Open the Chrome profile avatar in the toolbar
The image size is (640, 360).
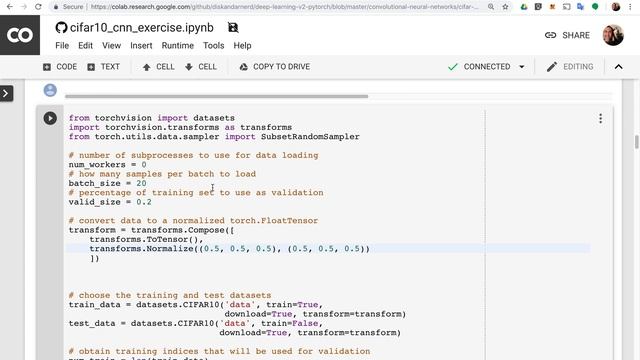[616, 7]
